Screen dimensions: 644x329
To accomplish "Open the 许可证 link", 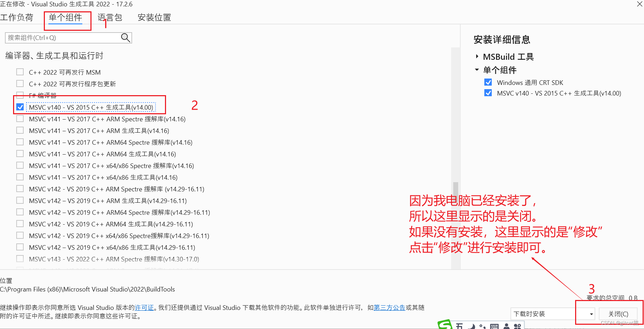I will [x=144, y=307].
